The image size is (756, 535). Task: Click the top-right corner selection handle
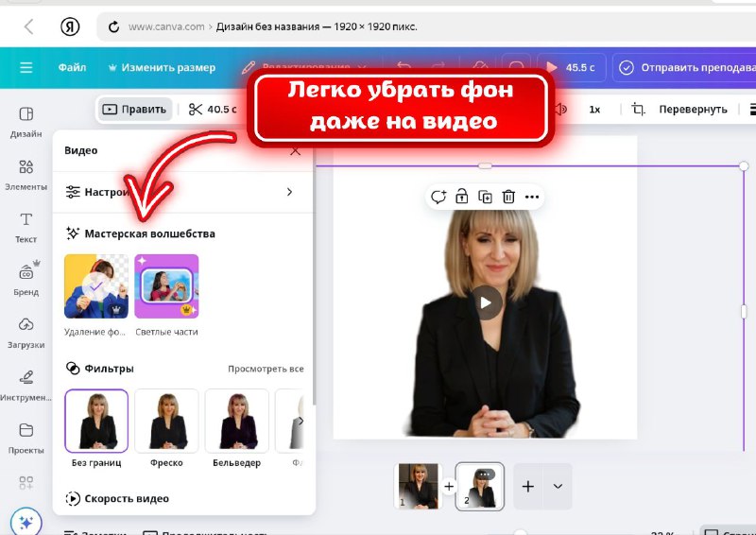(744, 166)
